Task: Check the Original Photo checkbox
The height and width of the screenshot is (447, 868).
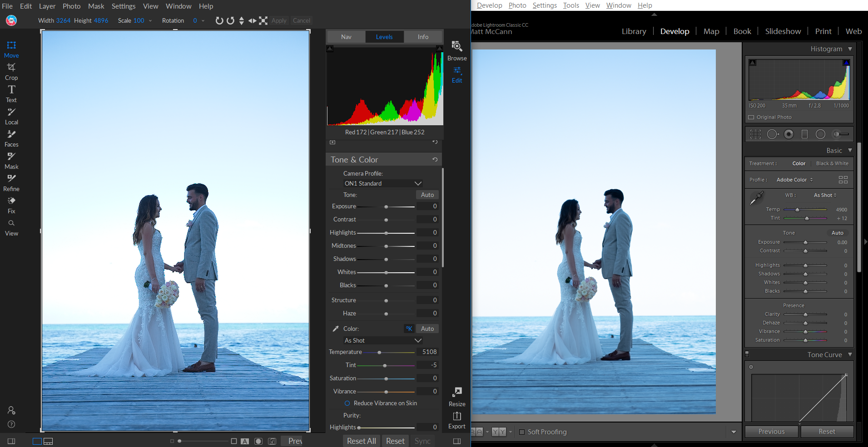Action: (751, 117)
